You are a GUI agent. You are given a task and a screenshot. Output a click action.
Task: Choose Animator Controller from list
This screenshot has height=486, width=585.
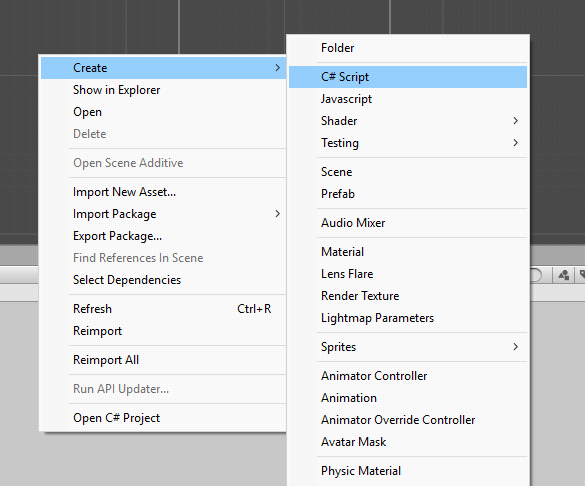point(408,376)
